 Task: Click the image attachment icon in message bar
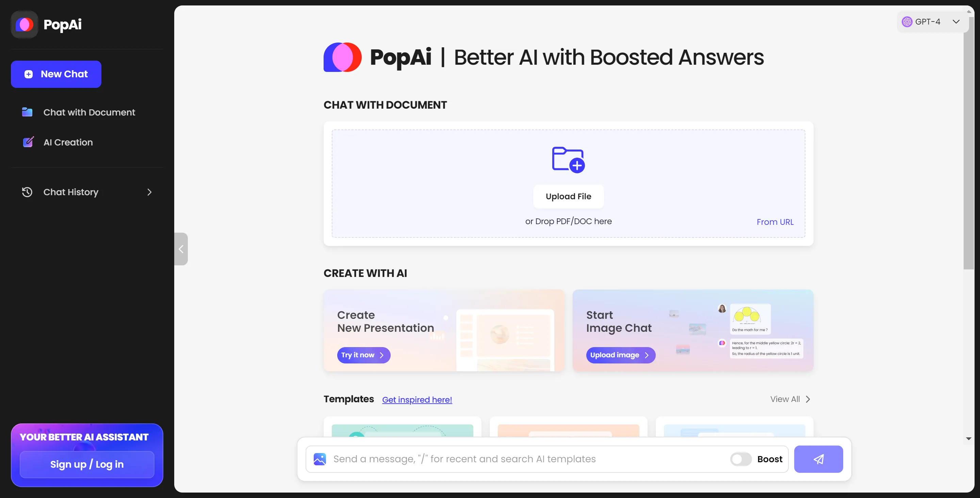coord(319,458)
